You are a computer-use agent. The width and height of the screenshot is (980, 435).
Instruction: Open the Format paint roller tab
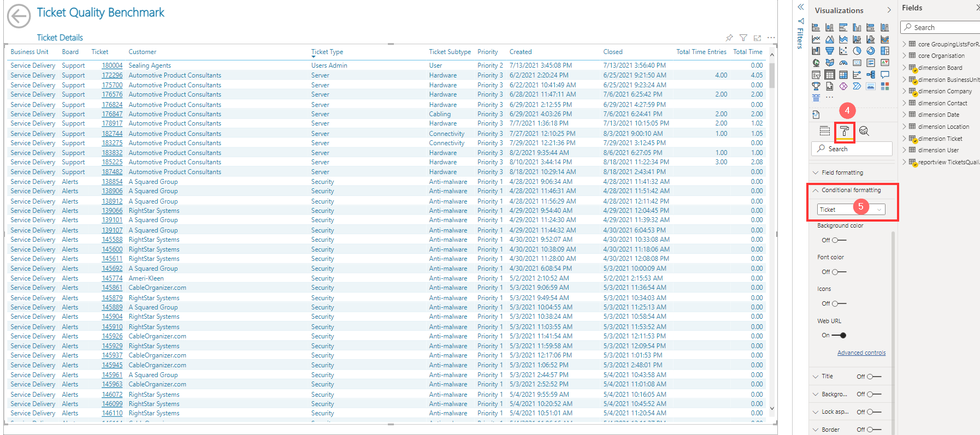[x=845, y=131]
